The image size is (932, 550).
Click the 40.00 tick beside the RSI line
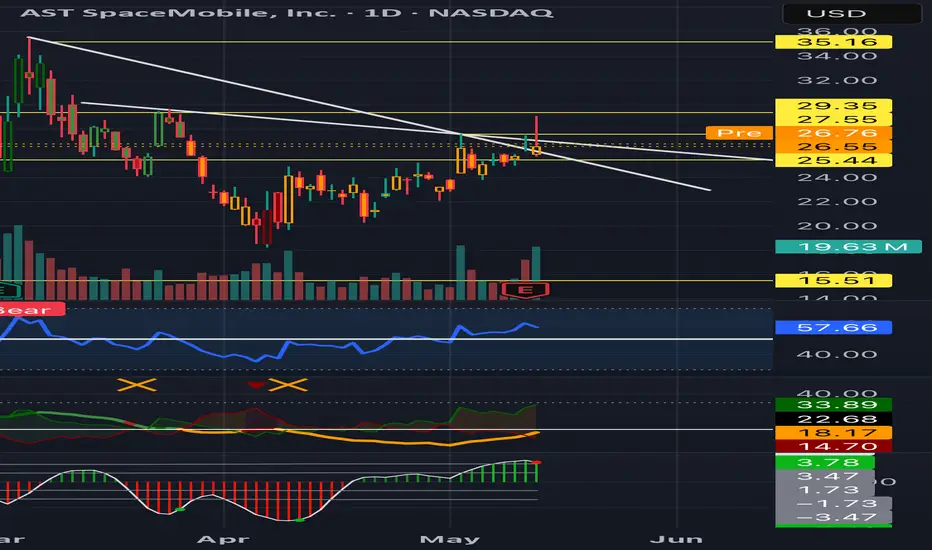(837, 355)
